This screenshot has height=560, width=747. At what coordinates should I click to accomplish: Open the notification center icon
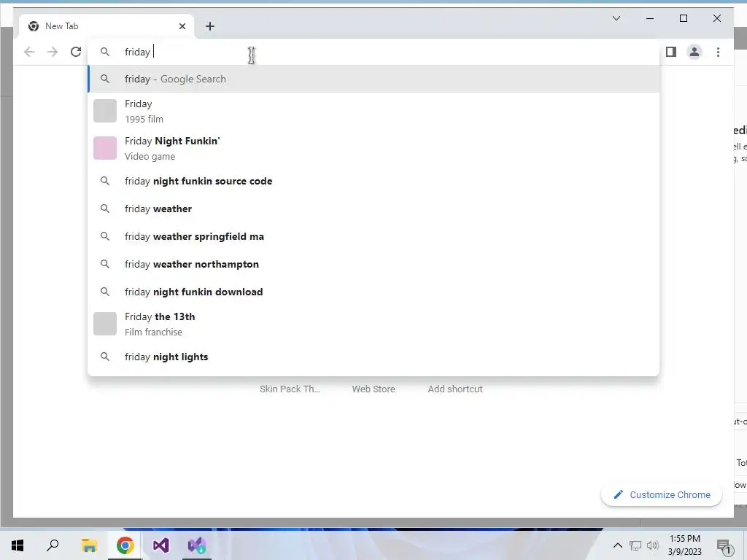[x=724, y=546]
